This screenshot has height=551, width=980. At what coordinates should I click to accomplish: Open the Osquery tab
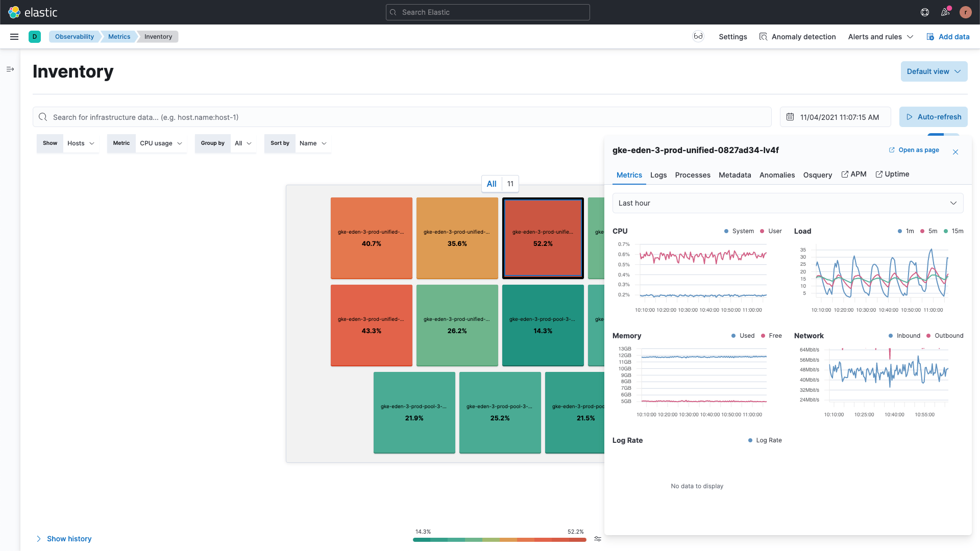click(x=818, y=174)
